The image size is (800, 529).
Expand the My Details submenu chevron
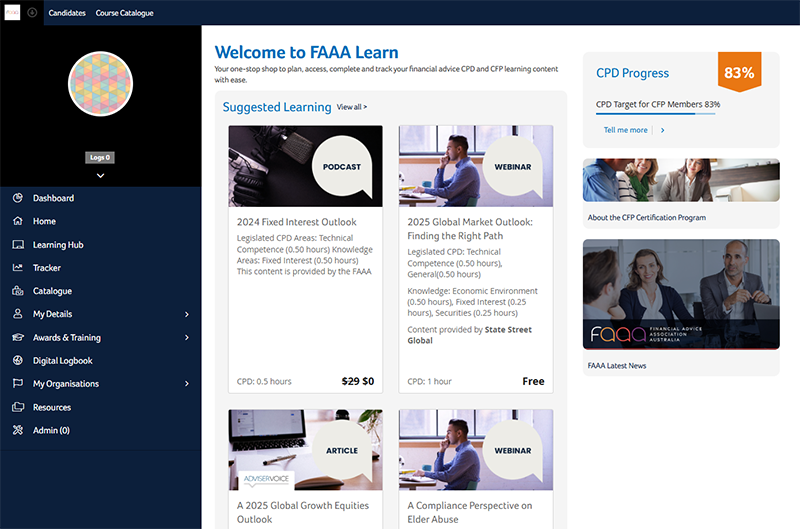pos(187,314)
